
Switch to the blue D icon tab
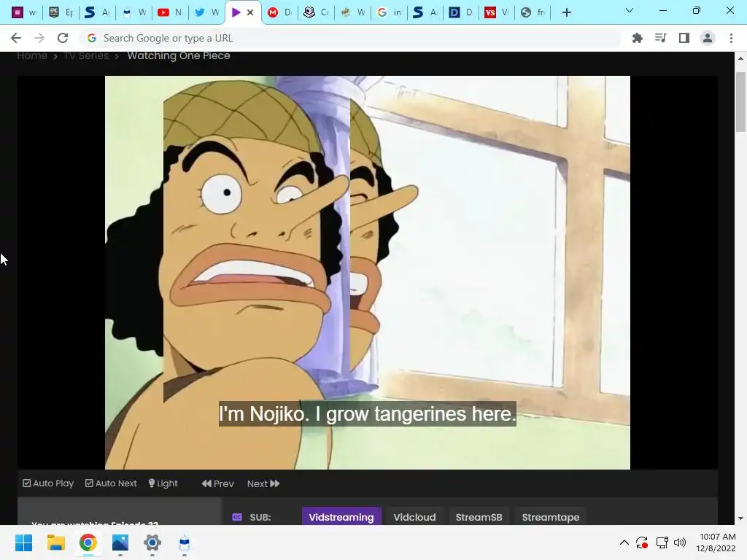(460, 12)
